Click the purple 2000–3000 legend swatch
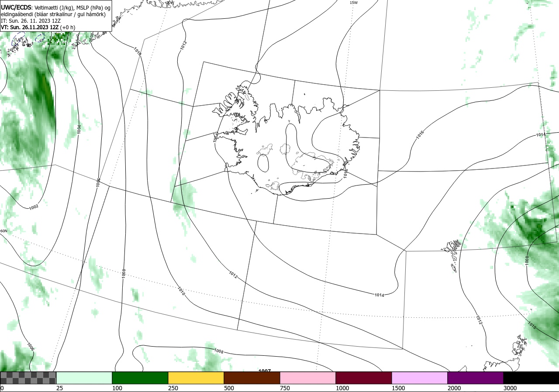This screenshot has height=392, width=559. click(476, 378)
